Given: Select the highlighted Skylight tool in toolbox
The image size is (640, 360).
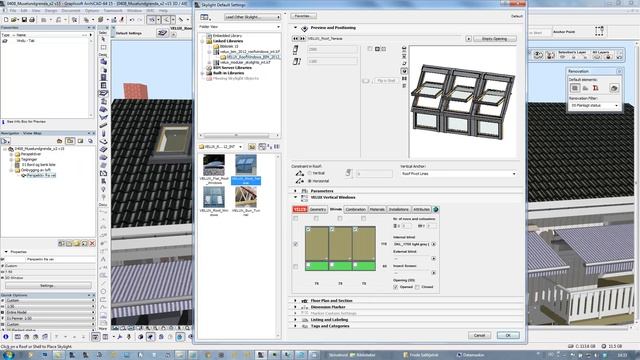Looking at the screenshot, I should [x=103, y=93].
